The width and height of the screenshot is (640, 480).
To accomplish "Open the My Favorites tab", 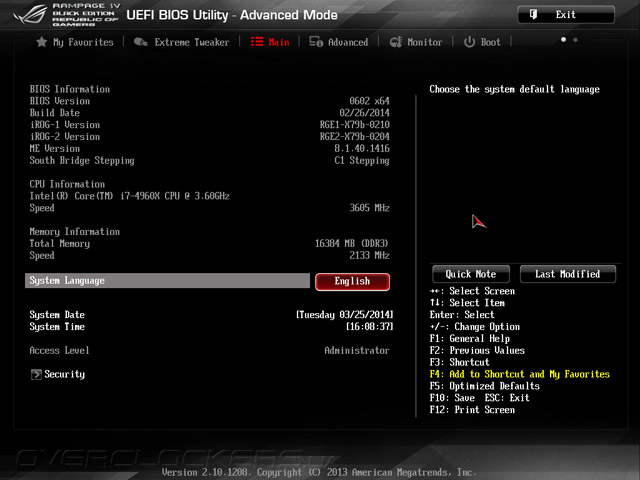I will 83,42.
